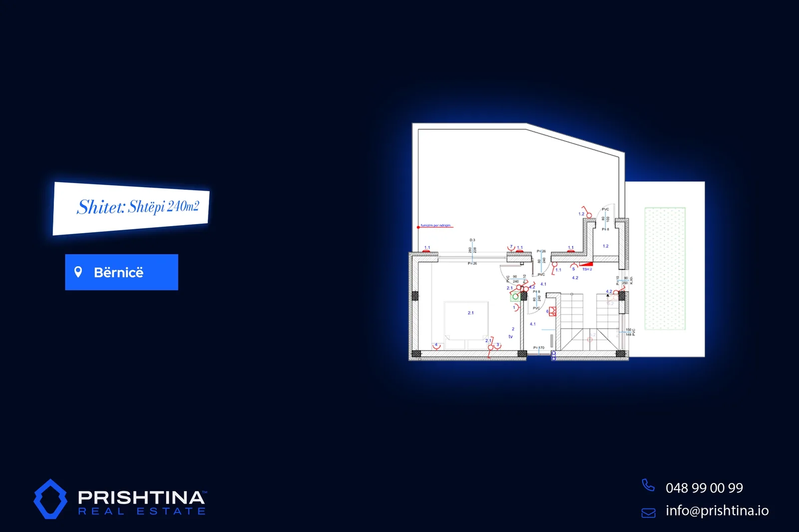Click the D.3 dimension label
799x532 pixels.
tap(472, 240)
